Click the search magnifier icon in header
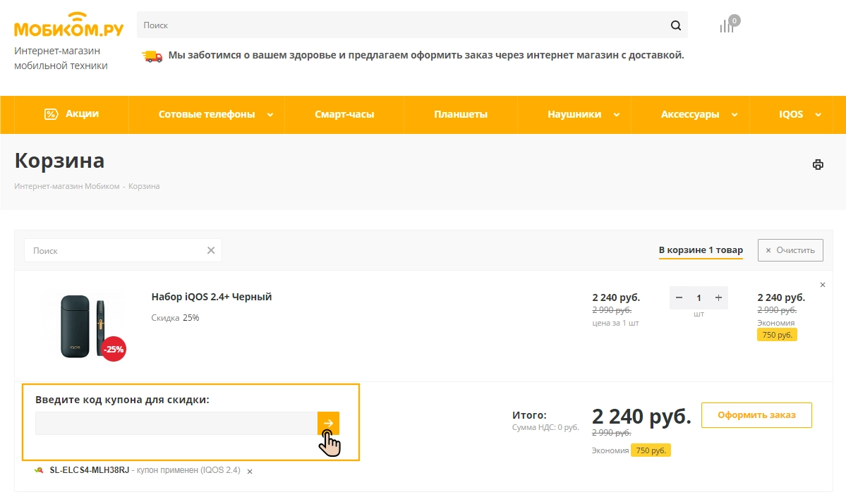This screenshot has height=504, width=846. (x=675, y=25)
